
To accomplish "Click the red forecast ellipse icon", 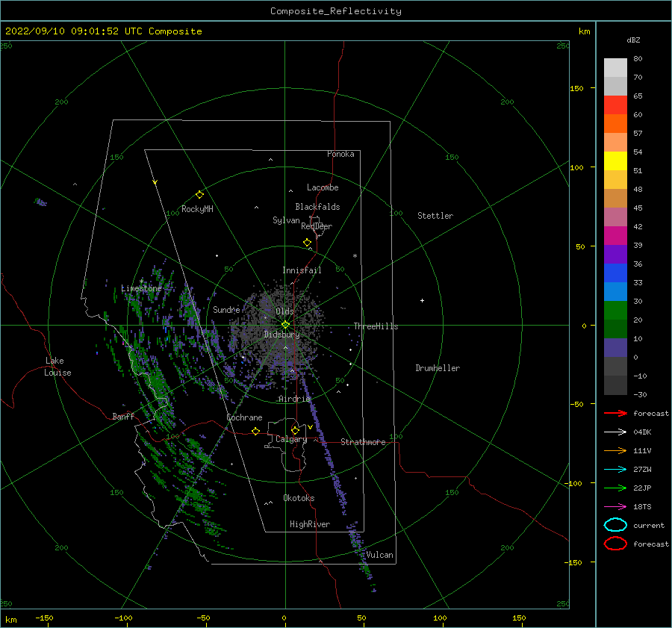I will click(x=615, y=544).
